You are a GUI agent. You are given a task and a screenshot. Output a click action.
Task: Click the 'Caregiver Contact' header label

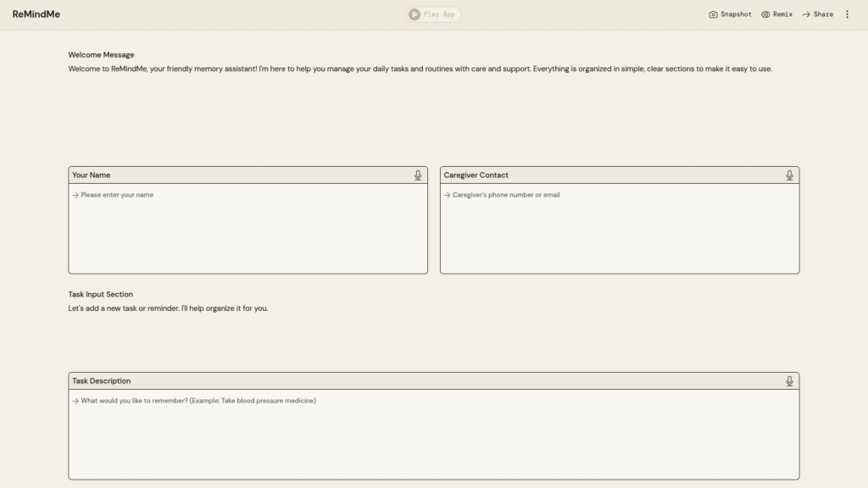(x=476, y=175)
